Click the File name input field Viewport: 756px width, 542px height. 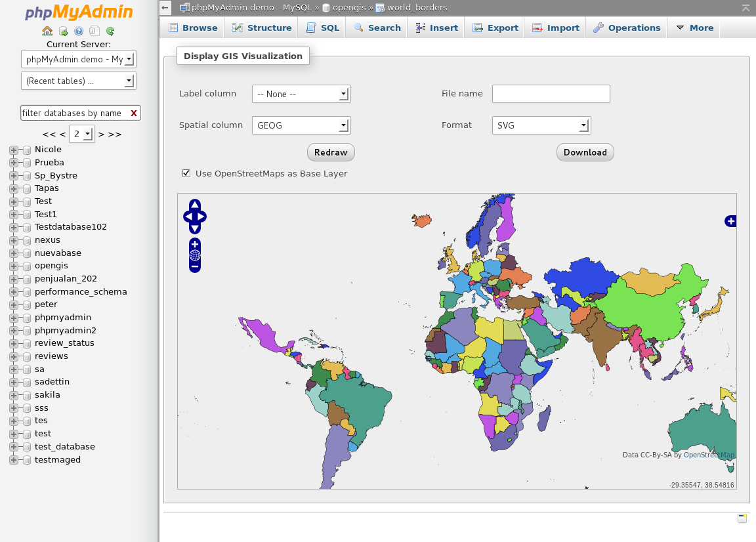coord(551,94)
